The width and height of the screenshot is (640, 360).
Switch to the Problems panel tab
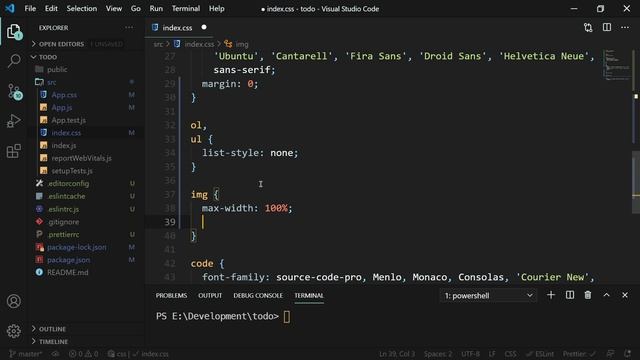click(171, 296)
